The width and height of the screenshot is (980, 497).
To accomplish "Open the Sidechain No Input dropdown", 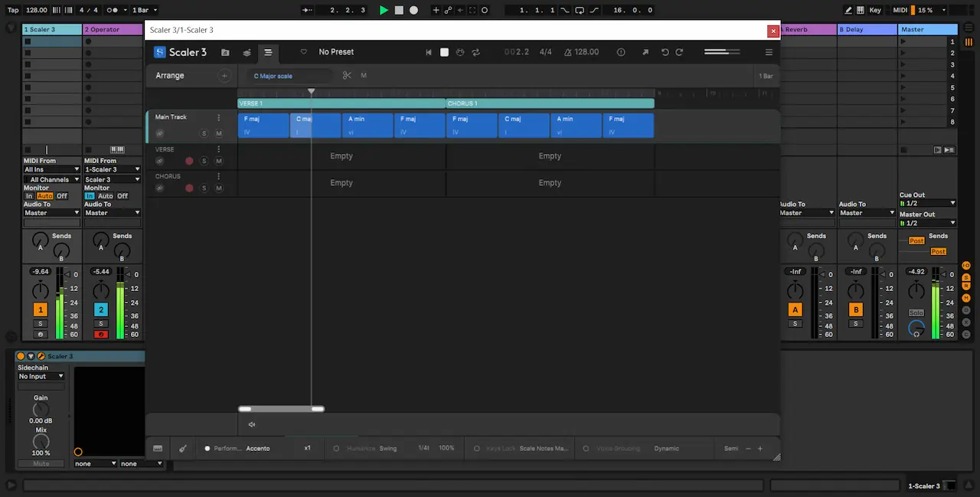I will (41, 376).
